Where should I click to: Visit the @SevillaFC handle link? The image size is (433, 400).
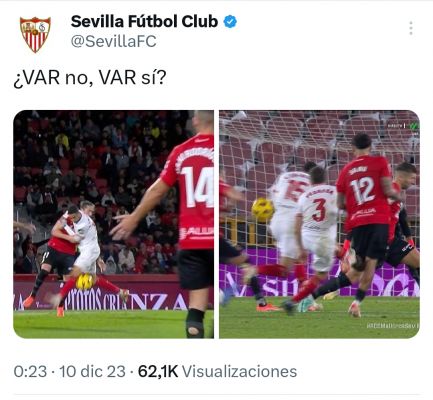(x=113, y=42)
